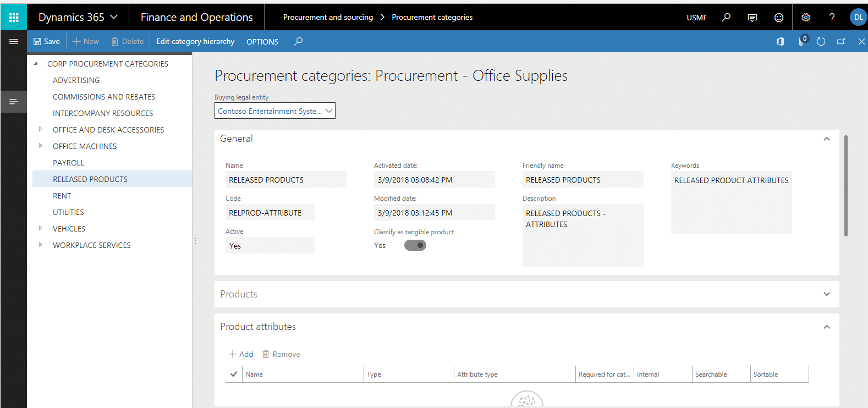Expand the Products section
Image resolution: width=868 pixels, height=408 pixels.
pos(826,294)
